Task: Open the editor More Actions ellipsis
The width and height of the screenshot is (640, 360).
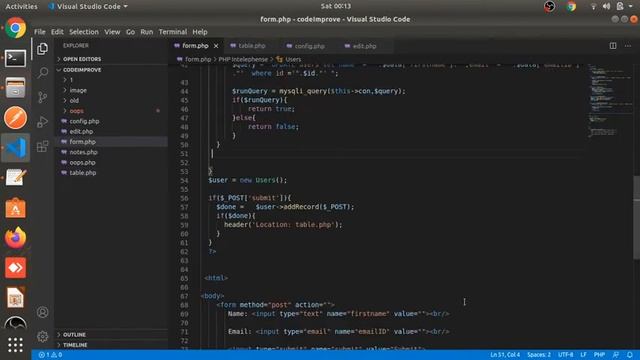Action: click(628, 46)
